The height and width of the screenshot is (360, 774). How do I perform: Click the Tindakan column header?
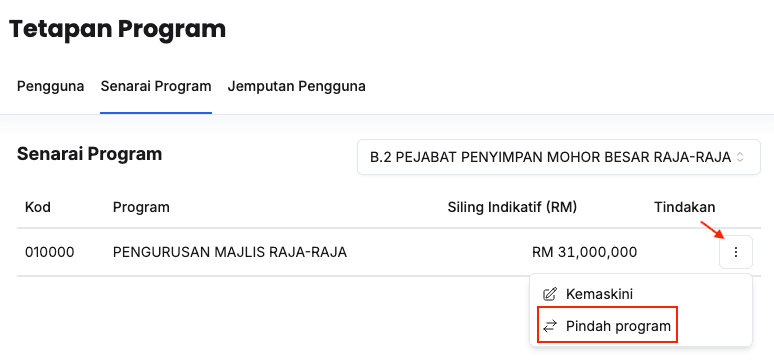(685, 207)
